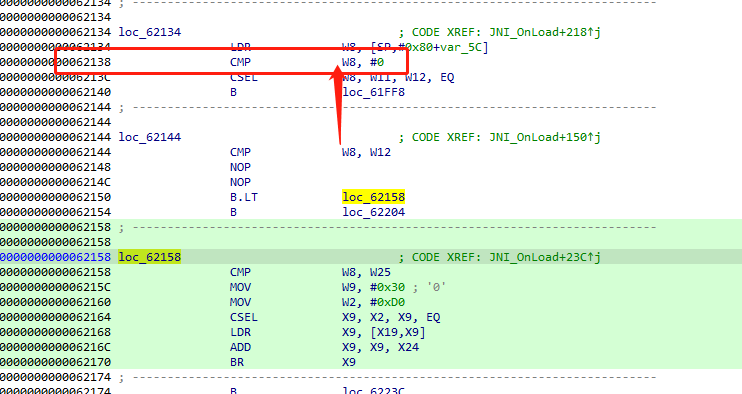Click the LDR mnemonic at address 62168
The image size is (742, 394).
pos(240,333)
